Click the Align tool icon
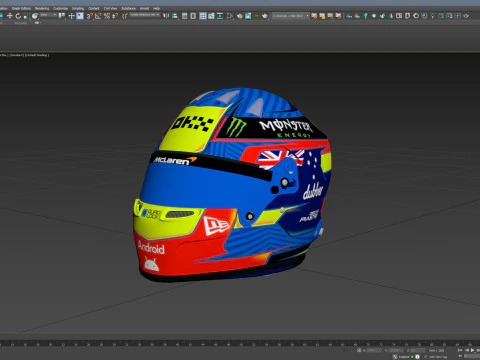 pos(175,16)
